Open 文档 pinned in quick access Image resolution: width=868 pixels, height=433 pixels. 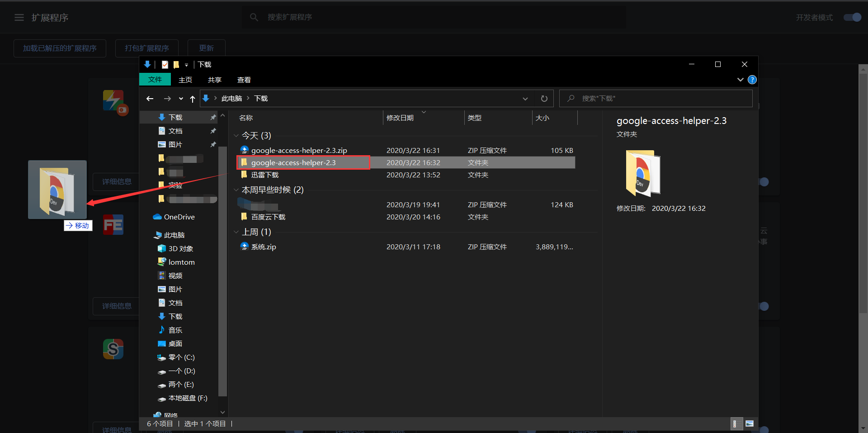175,131
